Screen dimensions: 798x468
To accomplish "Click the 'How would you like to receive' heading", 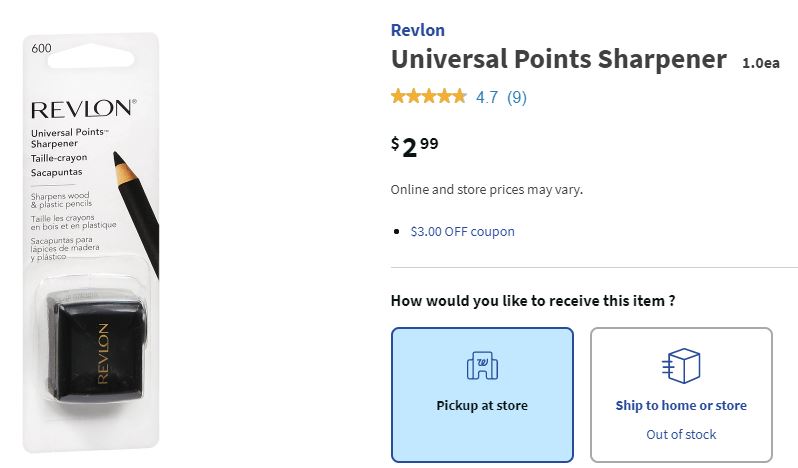I will tap(532, 300).
